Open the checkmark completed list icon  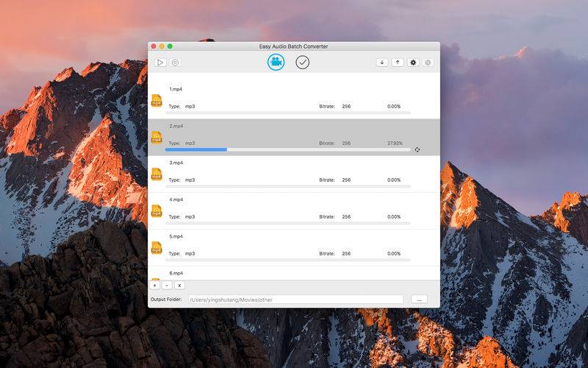(x=302, y=63)
